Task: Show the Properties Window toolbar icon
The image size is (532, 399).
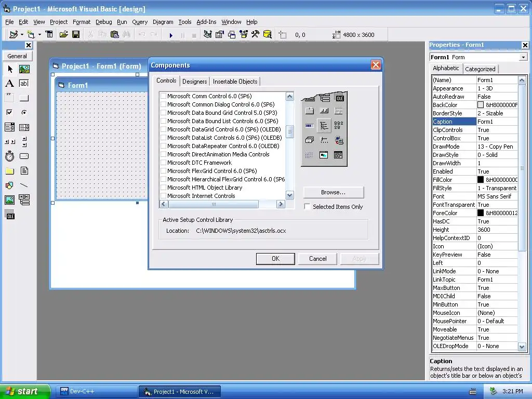Action: pos(220,34)
